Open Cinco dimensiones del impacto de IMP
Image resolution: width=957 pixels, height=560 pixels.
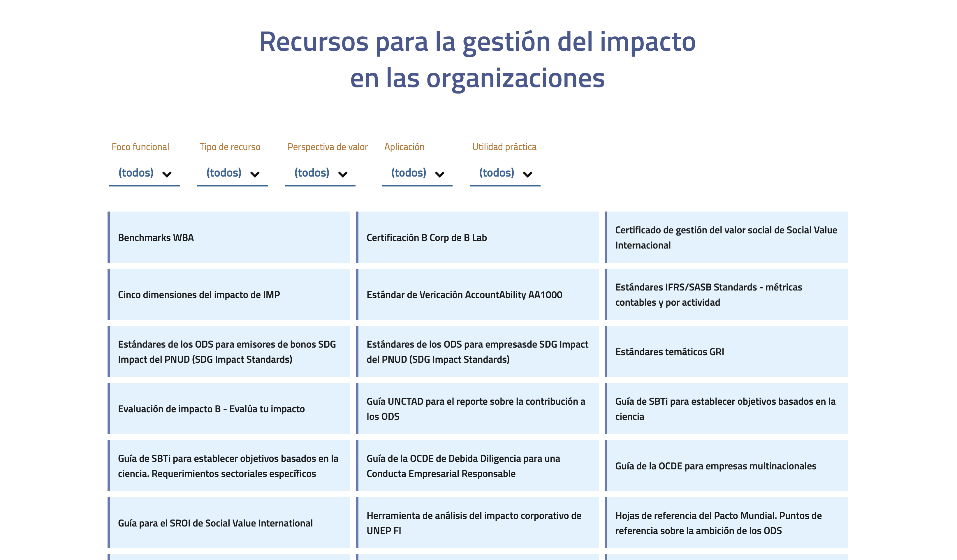[229, 294]
